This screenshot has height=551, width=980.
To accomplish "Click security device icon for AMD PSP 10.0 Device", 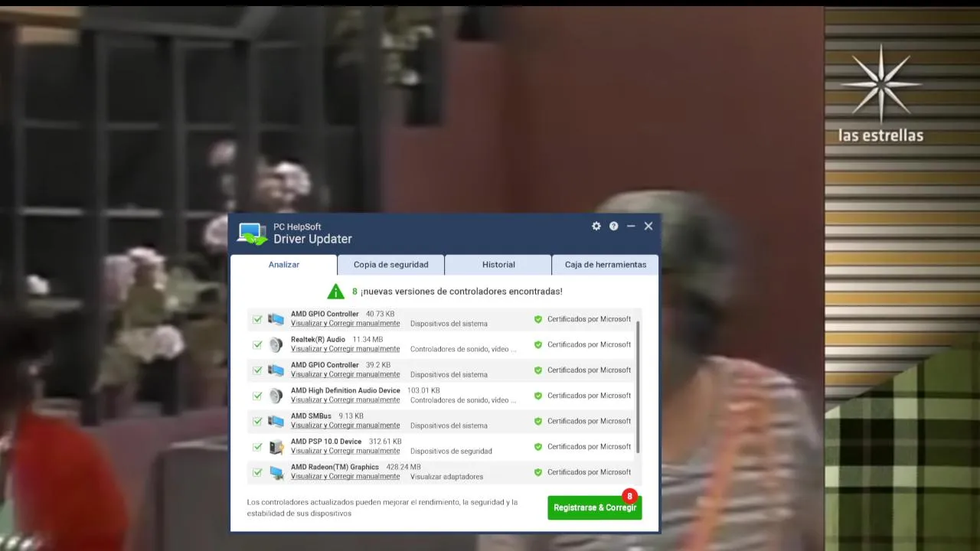I will pyautogui.click(x=276, y=446).
